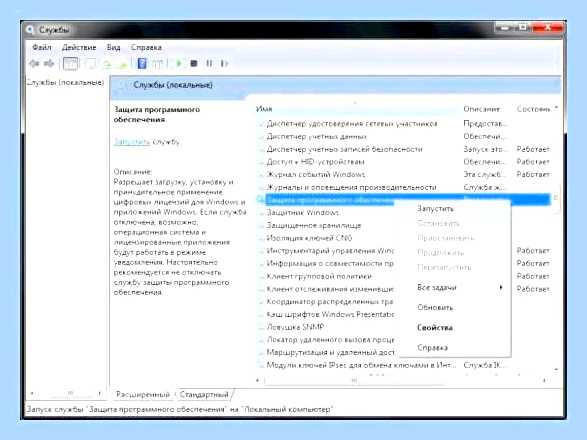Viewport: 587px width, 440px height.
Task: Sort by the Описание column header
Action: pyautogui.click(x=481, y=109)
